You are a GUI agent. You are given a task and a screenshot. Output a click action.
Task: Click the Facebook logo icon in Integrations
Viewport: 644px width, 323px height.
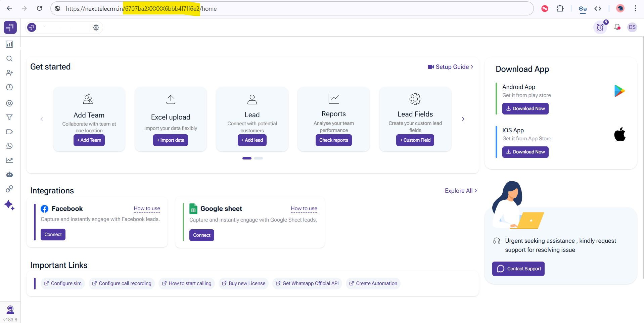point(45,209)
